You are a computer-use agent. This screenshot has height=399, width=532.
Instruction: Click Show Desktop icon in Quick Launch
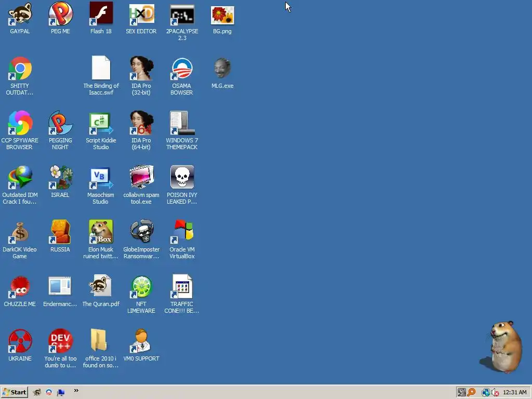[61, 393]
